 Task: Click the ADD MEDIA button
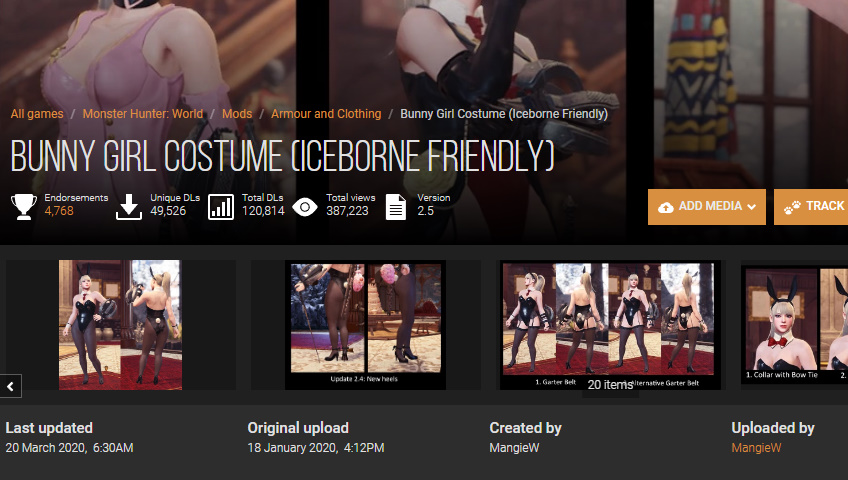pos(707,206)
